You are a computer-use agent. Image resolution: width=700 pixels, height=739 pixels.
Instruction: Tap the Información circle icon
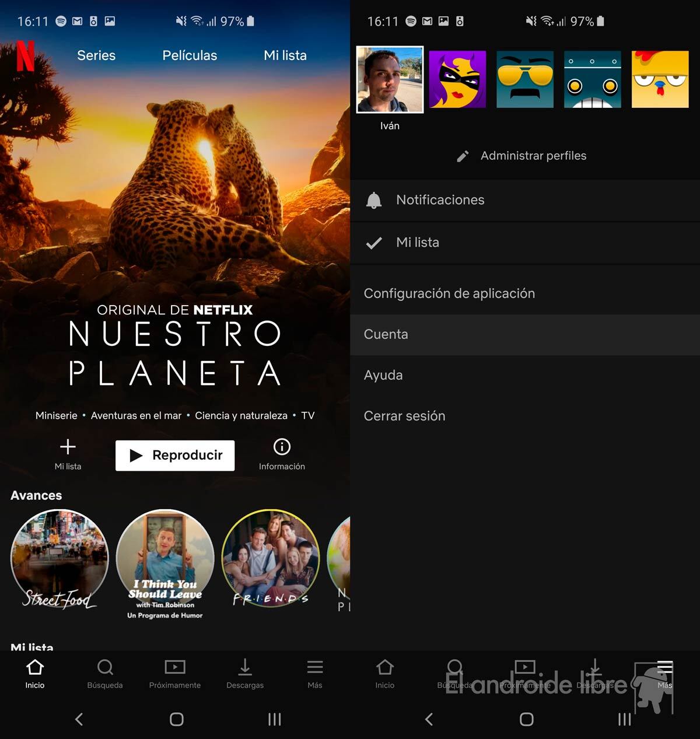[282, 447]
